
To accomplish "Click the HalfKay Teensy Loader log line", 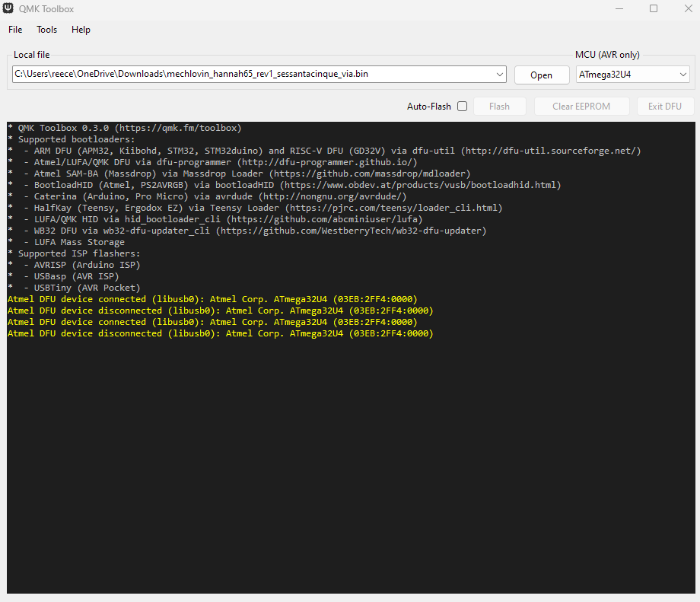I will [255, 208].
